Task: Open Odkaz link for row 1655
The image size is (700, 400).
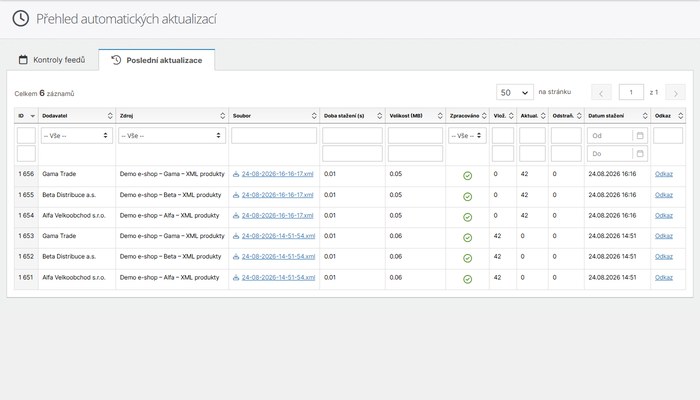Action: click(664, 195)
